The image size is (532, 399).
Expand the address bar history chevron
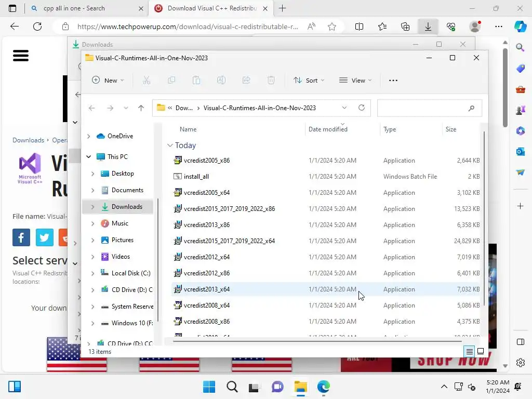click(x=344, y=108)
